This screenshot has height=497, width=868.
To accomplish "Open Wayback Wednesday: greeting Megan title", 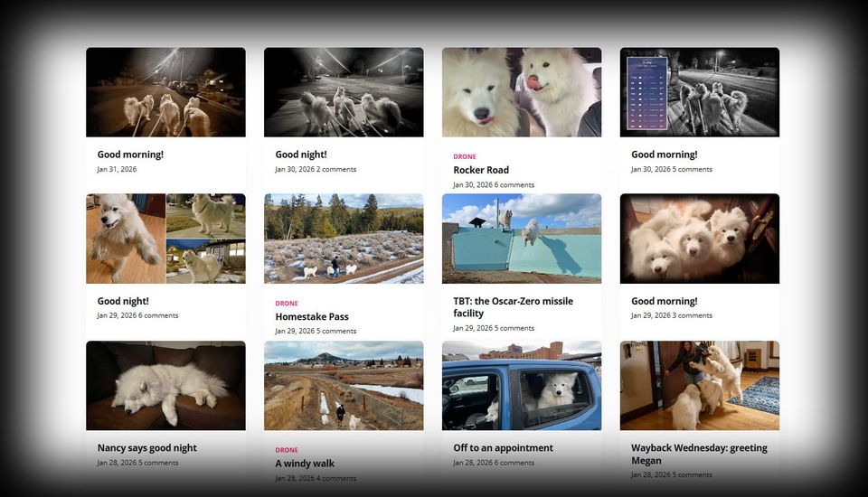I will [x=699, y=454].
